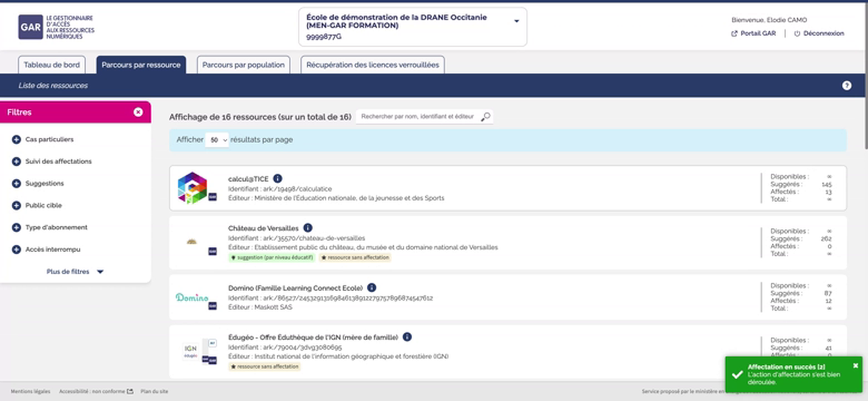This screenshot has height=401, width=868.
Task: Open the establishment selector dropdown
Action: (412, 27)
